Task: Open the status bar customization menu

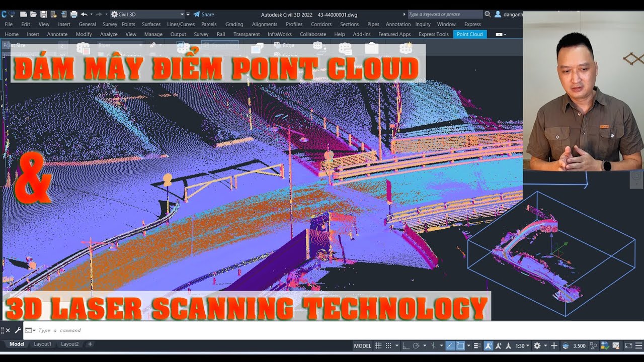Action: point(638,346)
